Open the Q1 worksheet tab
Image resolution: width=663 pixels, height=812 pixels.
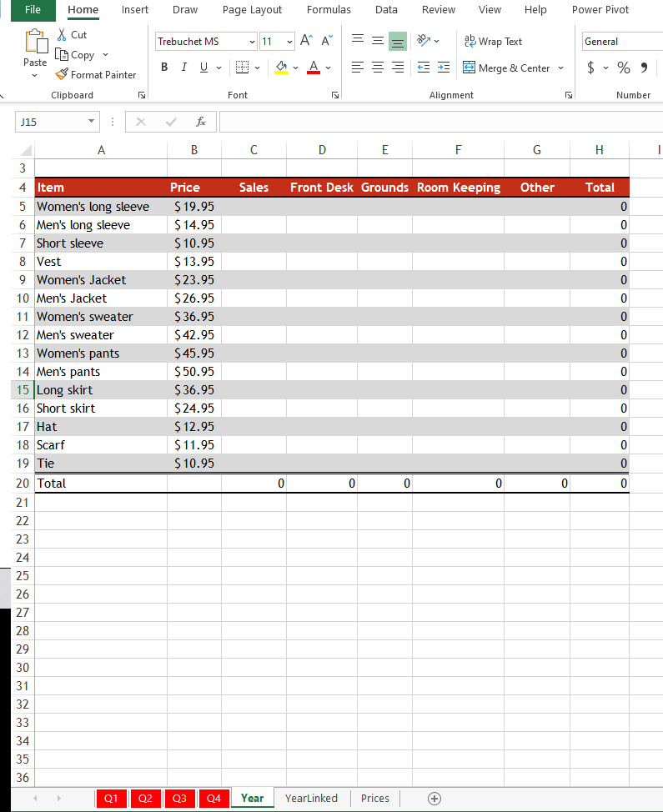(x=111, y=798)
